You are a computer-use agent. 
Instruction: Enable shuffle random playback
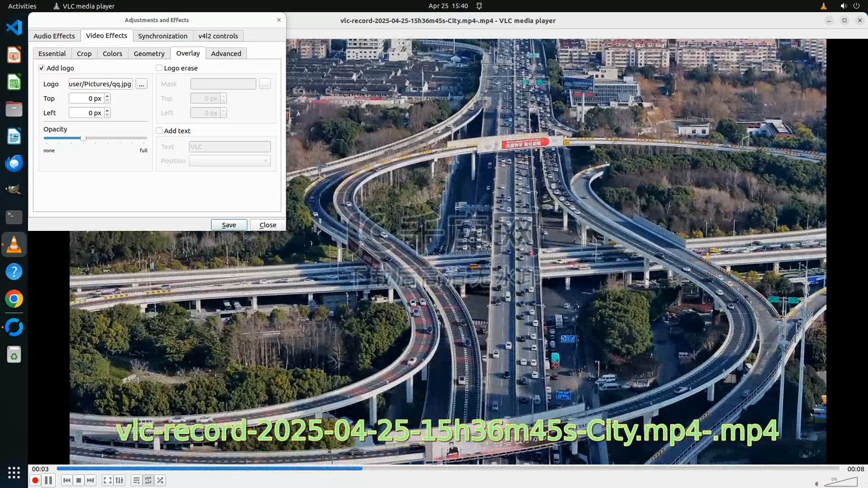coord(160,480)
